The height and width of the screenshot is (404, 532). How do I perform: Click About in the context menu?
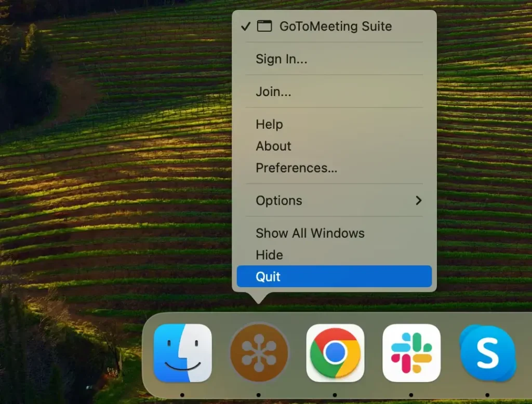click(334, 146)
